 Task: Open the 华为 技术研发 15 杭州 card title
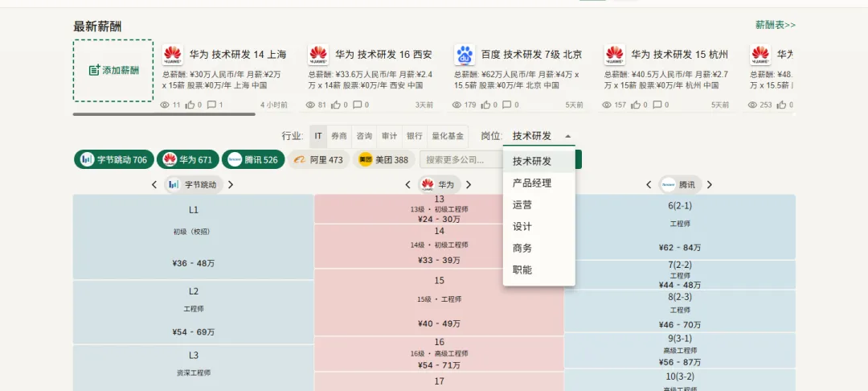tap(680, 54)
